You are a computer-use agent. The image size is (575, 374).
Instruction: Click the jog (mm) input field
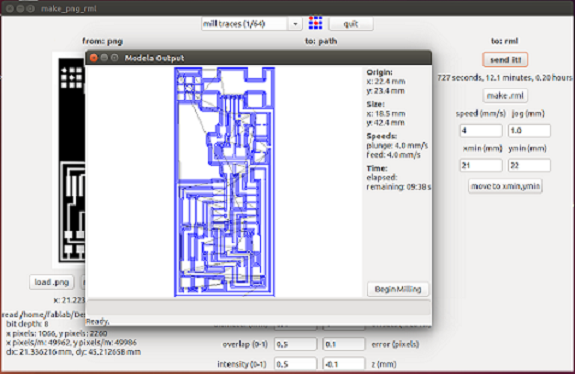tap(529, 131)
